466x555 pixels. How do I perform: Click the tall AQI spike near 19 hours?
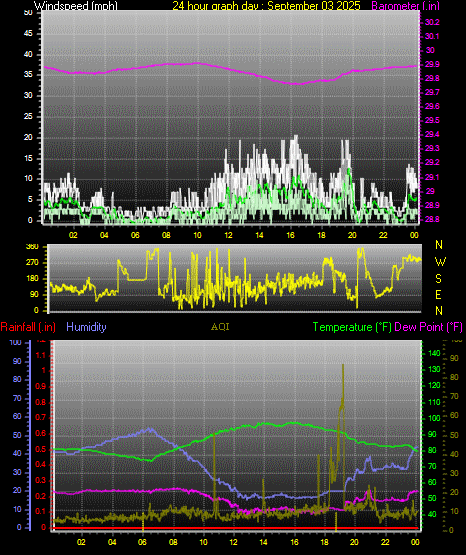[x=343, y=386]
